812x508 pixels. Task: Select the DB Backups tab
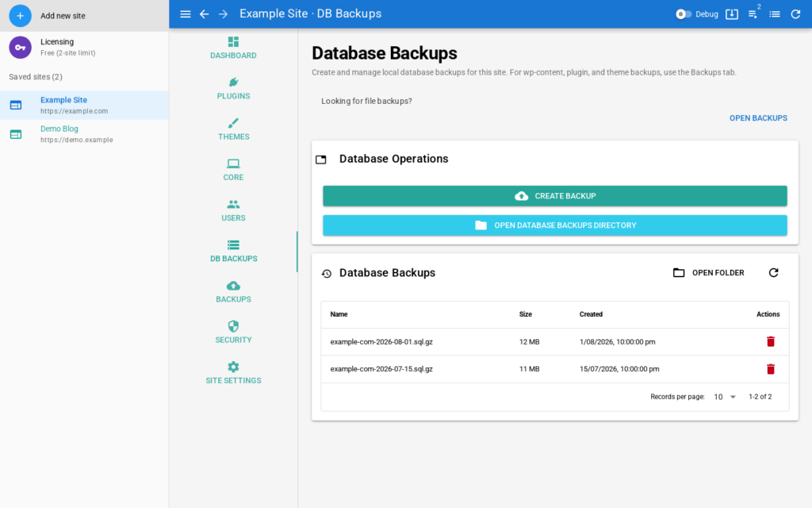[233, 252]
